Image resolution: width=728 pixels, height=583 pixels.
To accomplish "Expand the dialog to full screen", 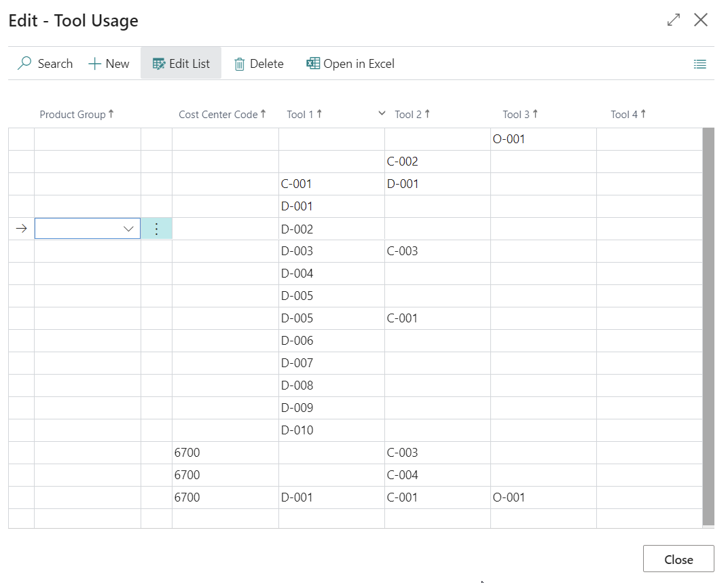I will [x=673, y=20].
